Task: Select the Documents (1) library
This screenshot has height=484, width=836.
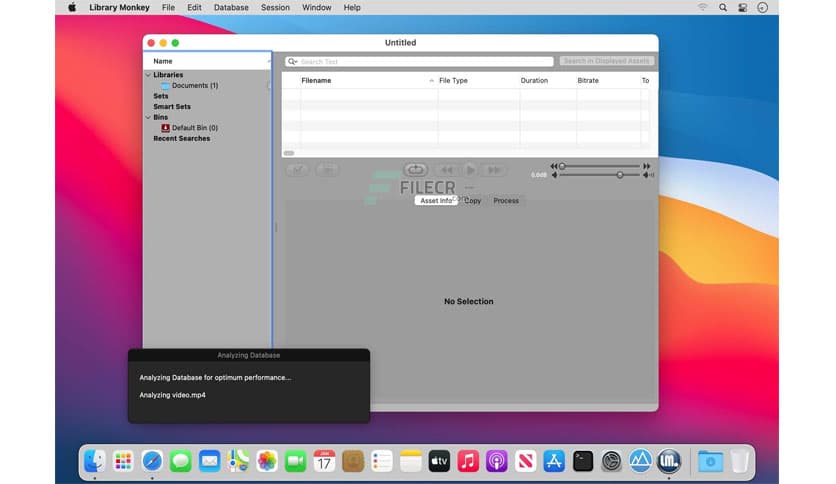Action: (x=195, y=85)
